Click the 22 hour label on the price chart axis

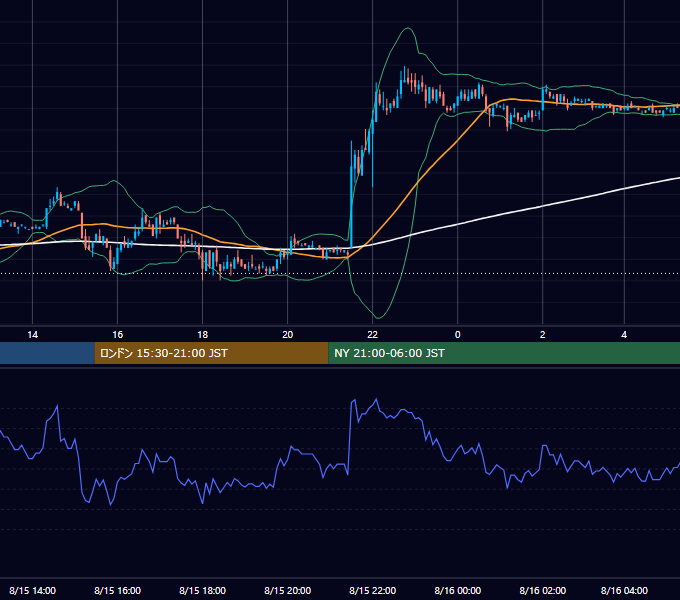[373, 335]
